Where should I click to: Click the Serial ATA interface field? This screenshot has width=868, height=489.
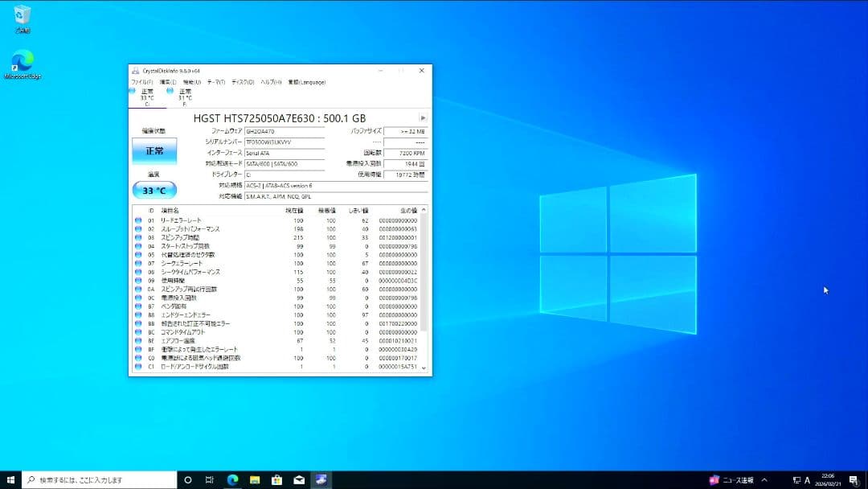(285, 153)
